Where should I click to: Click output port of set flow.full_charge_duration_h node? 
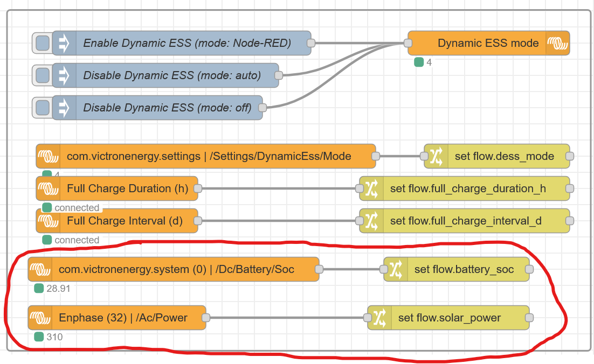pyautogui.click(x=569, y=188)
